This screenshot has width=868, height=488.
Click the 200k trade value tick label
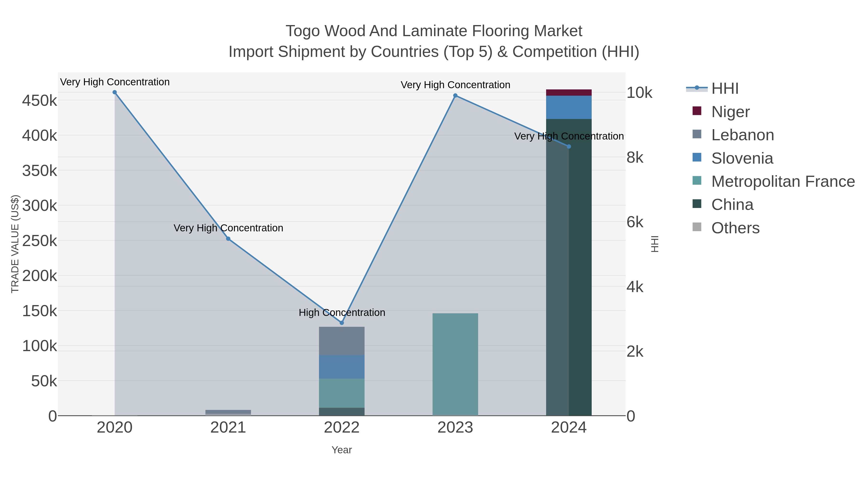40,276
